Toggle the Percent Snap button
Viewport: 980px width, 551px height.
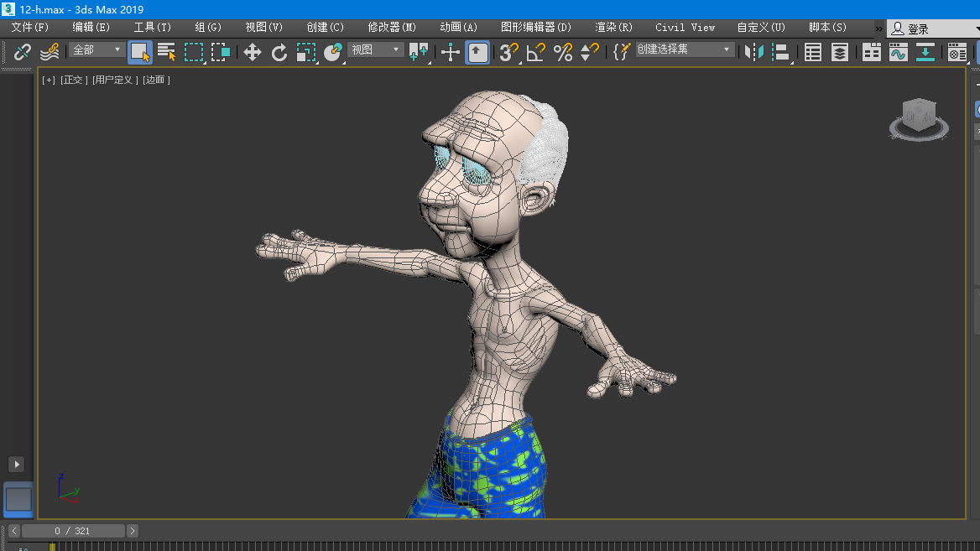point(563,52)
